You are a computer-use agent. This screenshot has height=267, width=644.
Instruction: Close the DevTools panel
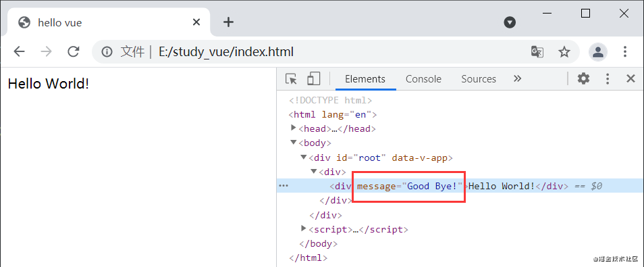tap(631, 78)
